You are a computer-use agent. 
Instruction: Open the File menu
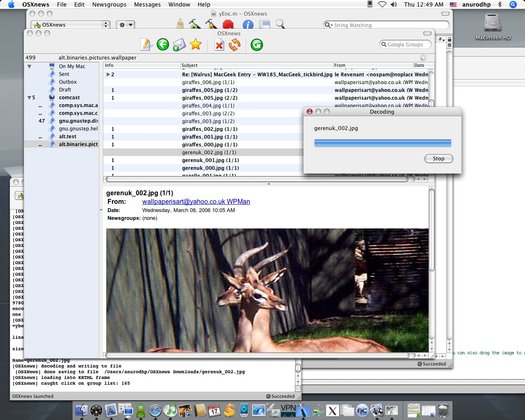(x=62, y=4)
